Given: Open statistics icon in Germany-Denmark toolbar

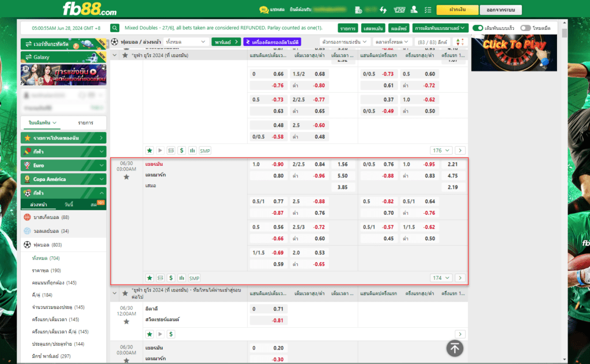Looking at the screenshot, I should click(x=181, y=278).
